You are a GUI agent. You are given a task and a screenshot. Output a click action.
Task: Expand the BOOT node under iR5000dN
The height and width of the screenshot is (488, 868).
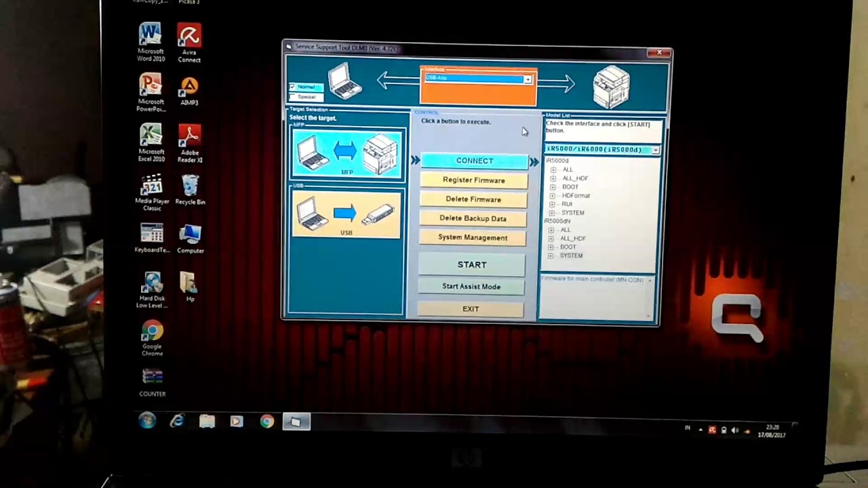click(x=551, y=247)
